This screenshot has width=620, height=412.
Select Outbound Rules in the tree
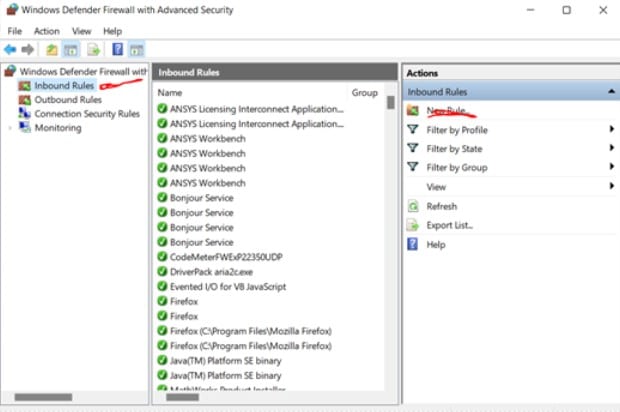pyautogui.click(x=68, y=100)
